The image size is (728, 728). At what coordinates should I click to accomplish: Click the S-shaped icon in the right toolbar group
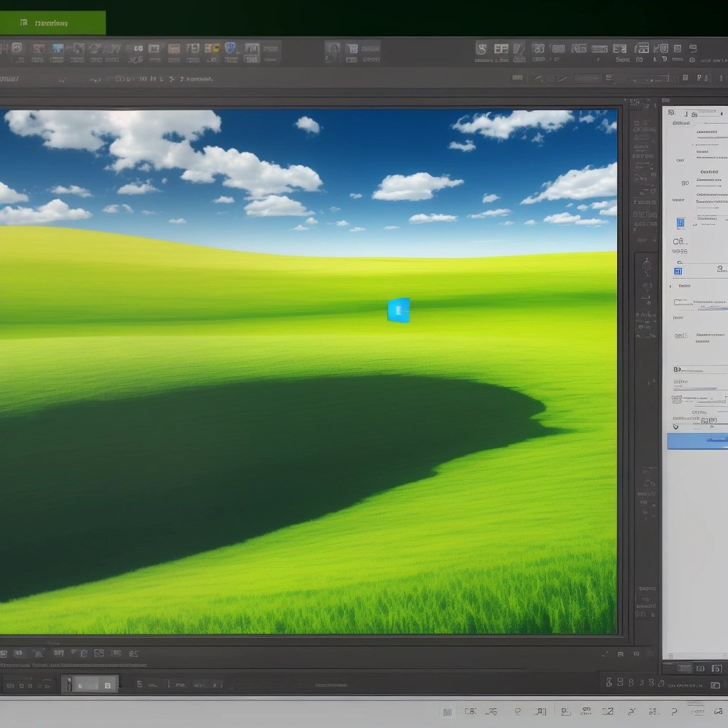[482, 49]
